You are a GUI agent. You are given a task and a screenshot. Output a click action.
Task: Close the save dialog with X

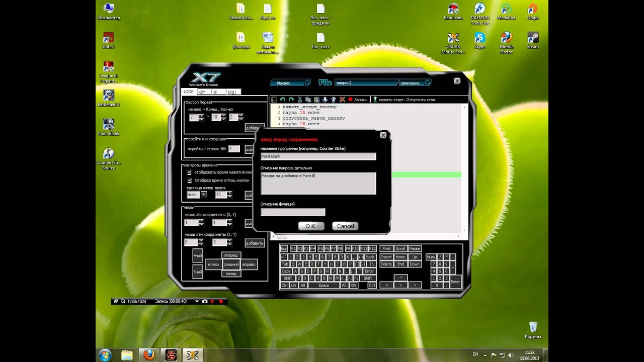point(383,135)
